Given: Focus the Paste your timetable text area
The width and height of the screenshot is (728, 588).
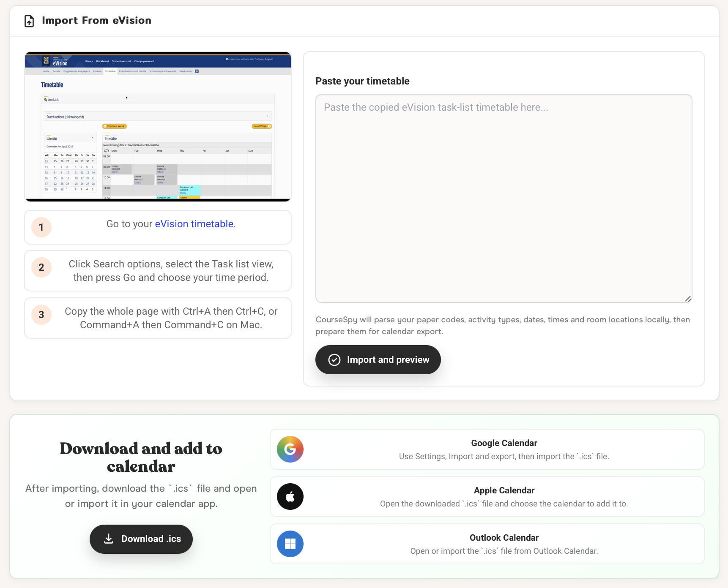Looking at the screenshot, I should click(x=504, y=198).
